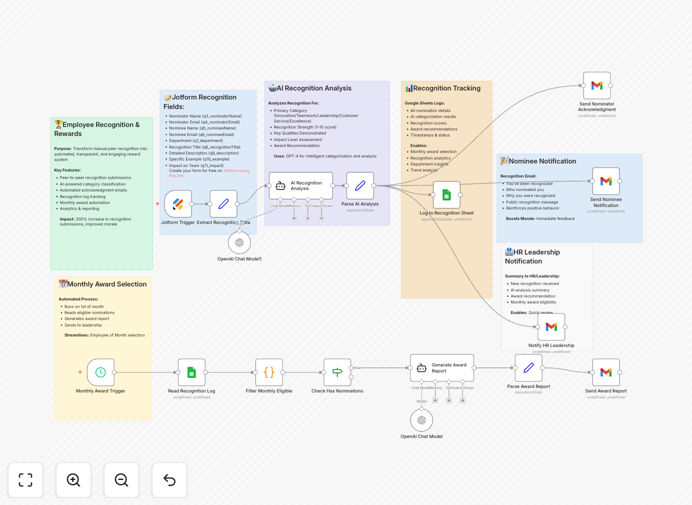The width and height of the screenshot is (692, 505).
Task: Open the Send Nominee Notification Gmail node
Action: [x=606, y=181]
